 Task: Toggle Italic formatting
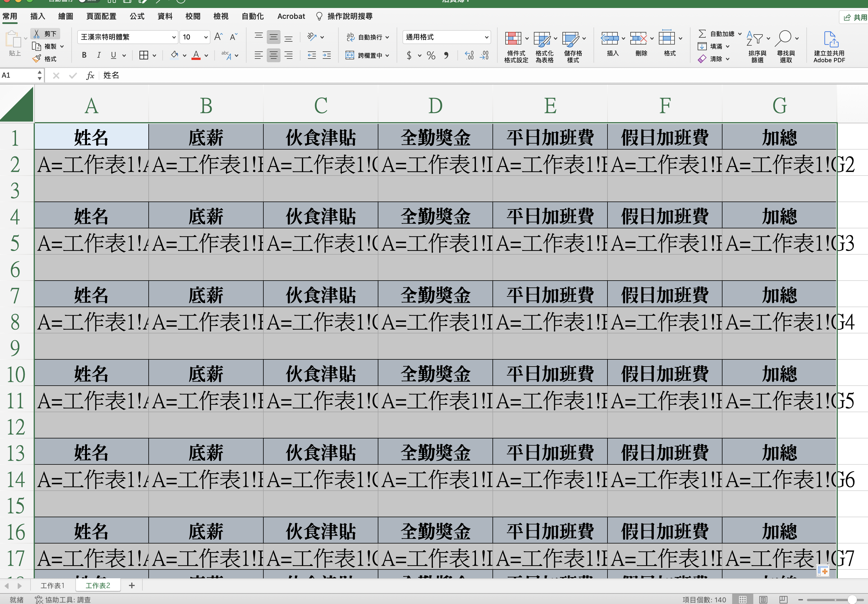(x=99, y=55)
